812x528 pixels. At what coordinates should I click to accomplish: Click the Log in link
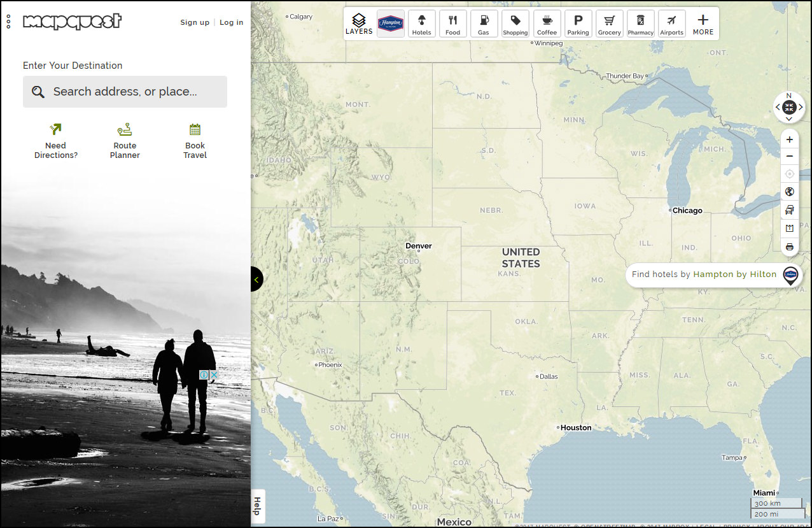pyautogui.click(x=231, y=22)
